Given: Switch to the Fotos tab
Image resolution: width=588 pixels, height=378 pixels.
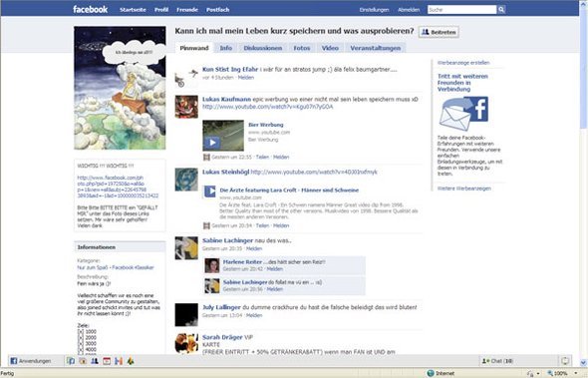Looking at the screenshot, I should click(302, 48).
